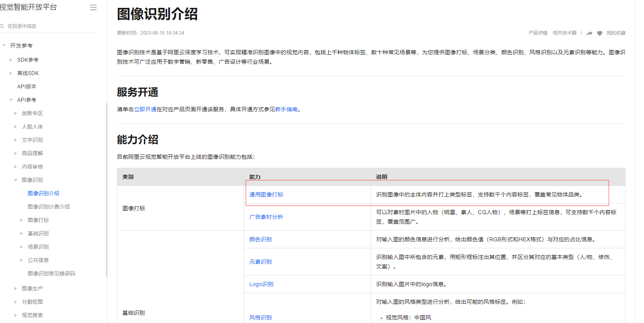Viewport: 644px width, 323px height.
Task: Open the 广告素材分析 link
Action: (266, 217)
